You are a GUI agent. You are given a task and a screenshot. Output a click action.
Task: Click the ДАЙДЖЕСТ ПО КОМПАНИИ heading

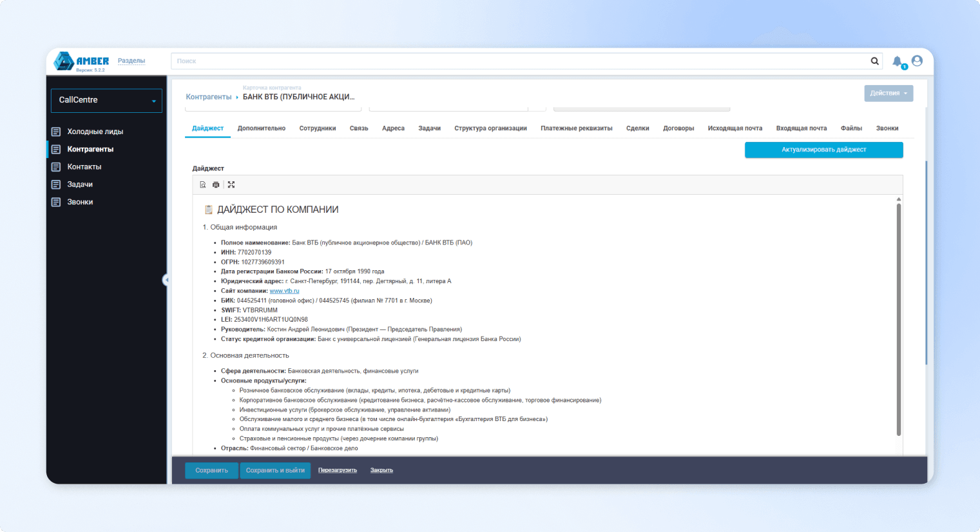click(x=278, y=210)
